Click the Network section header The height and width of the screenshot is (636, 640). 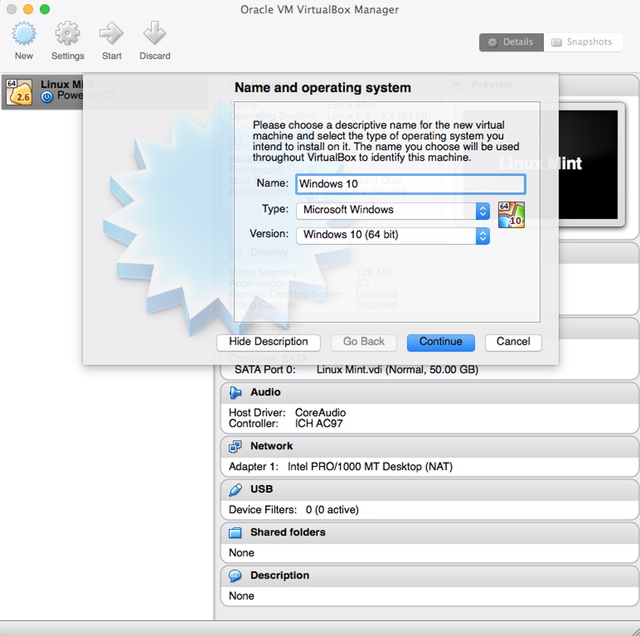(x=429, y=447)
